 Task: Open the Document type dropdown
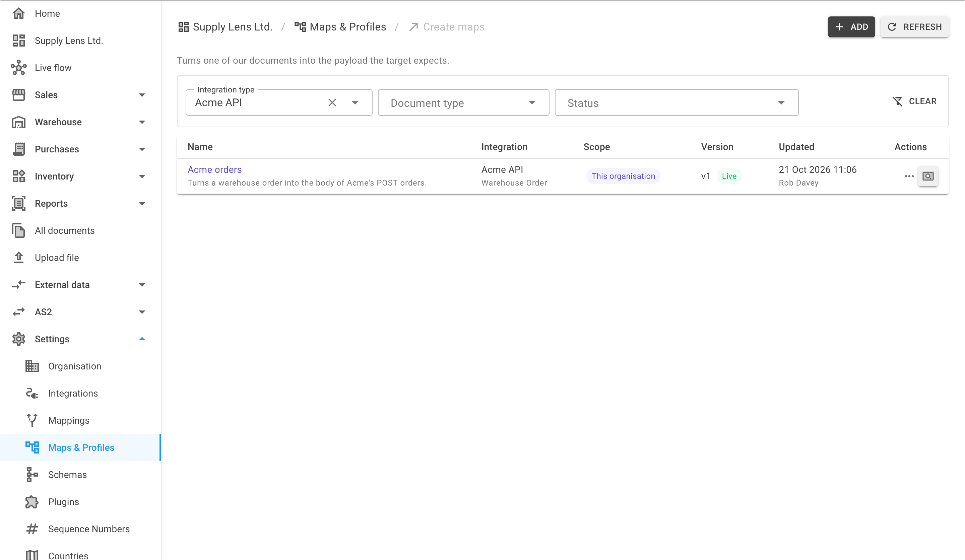pyautogui.click(x=463, y=102)
